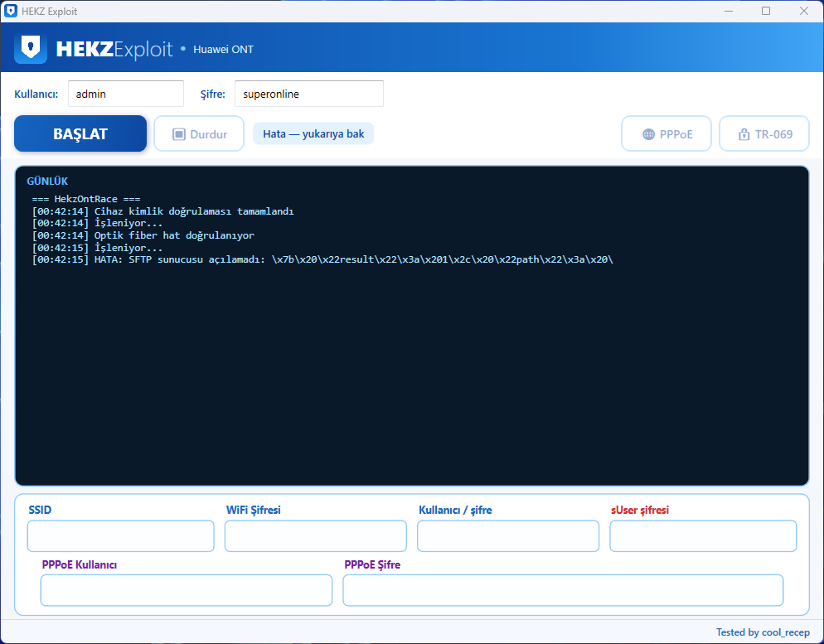This screenshot has width=824, height=644.
Task: Click the '=== HekzOntRace ===' log line
Action: [x=86, y=199]
